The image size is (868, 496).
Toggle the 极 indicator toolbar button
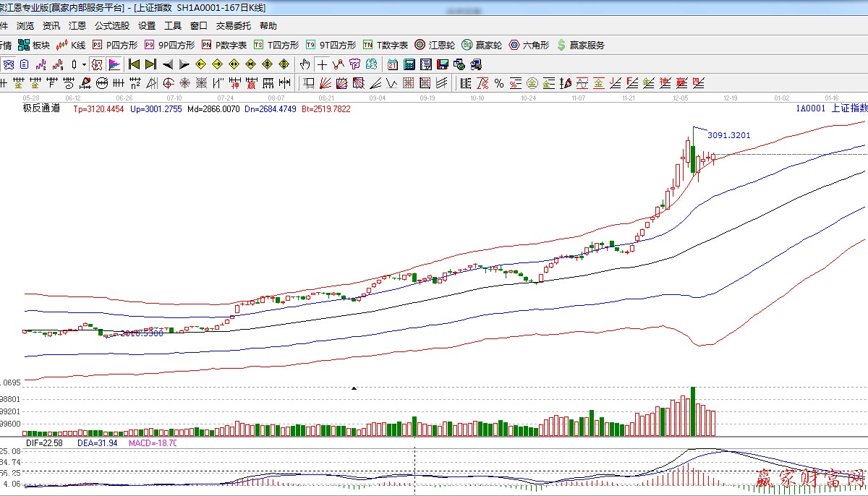point(96,64)
